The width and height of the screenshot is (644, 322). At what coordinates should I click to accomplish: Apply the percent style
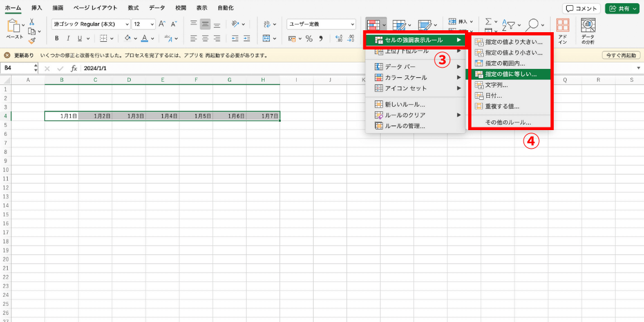(309, 39)
